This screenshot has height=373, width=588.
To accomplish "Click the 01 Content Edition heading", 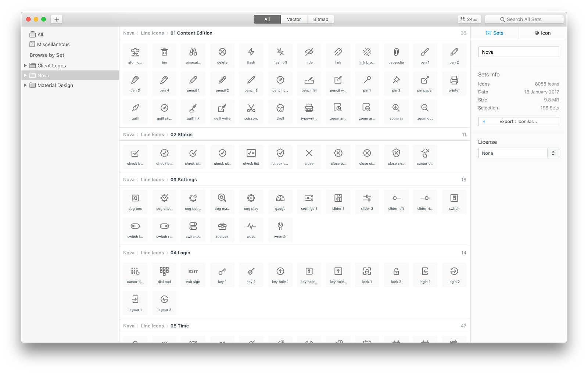I will (191, 33).
